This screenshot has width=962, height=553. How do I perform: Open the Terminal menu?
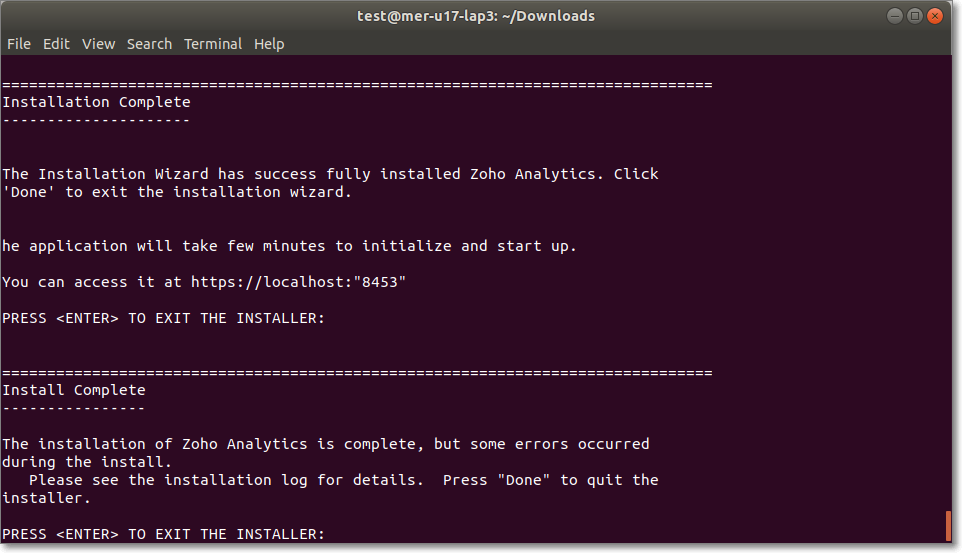[x=213, y=44]
